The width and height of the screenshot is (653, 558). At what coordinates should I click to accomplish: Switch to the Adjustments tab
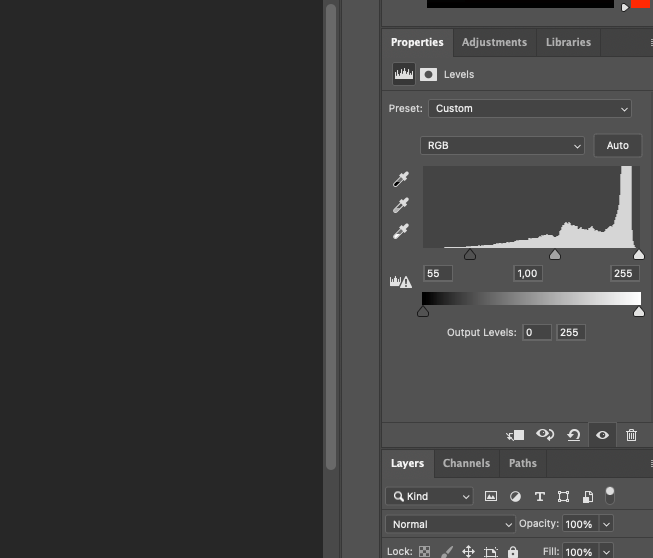point(494,42)
